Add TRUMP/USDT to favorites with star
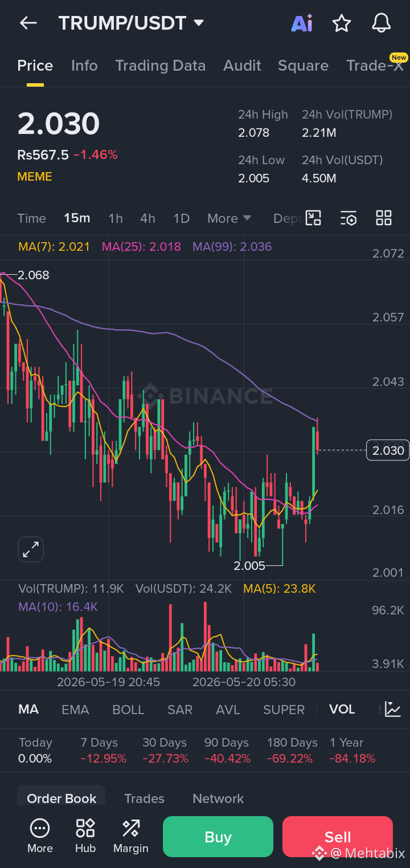Viewport: 410px width, 868px height. click(x=342, y=23)
